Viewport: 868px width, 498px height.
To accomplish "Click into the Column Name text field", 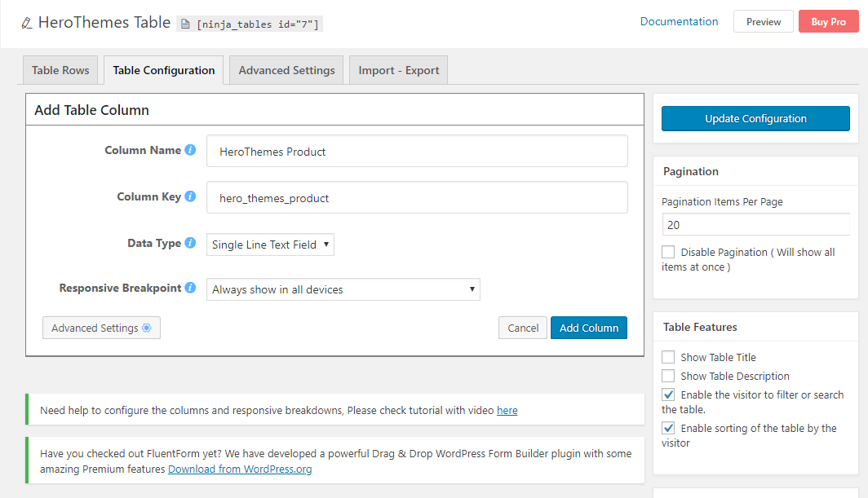I will point(417,152).
